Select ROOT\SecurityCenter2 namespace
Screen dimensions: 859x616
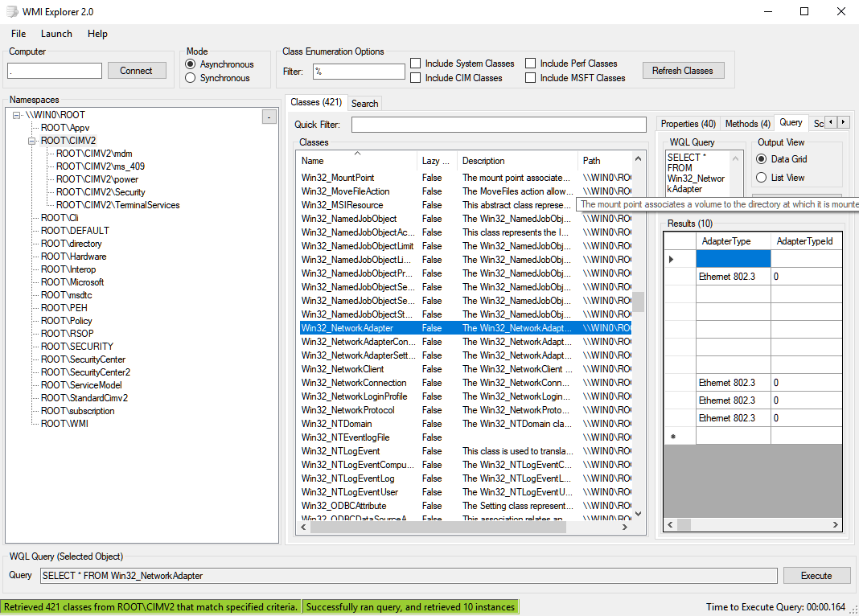[85, 372]
